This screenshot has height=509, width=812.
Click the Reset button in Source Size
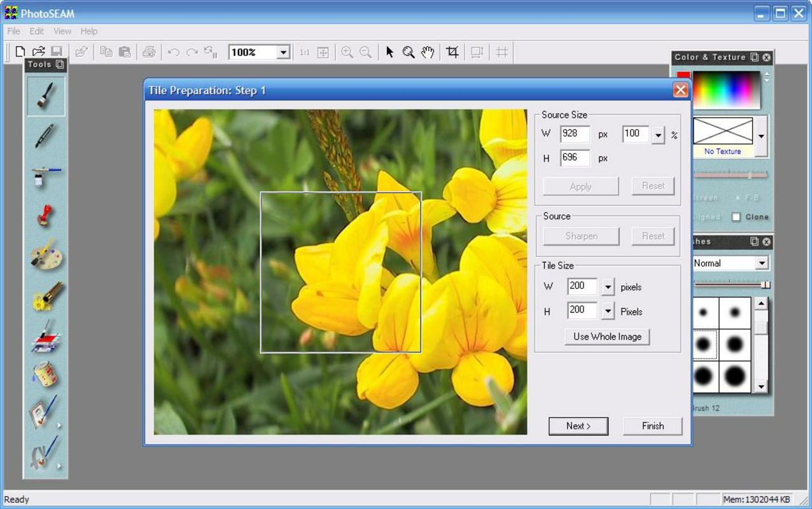tap(653, 186)
